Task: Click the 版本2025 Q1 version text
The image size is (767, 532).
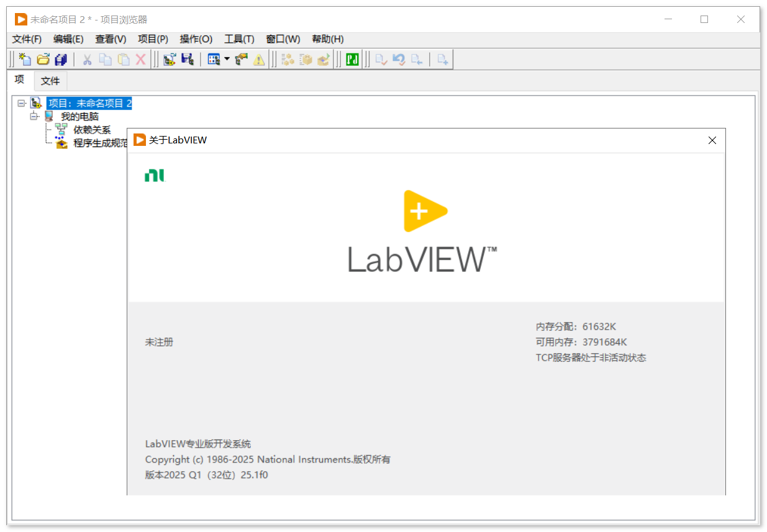Action: tap(206, 475)
